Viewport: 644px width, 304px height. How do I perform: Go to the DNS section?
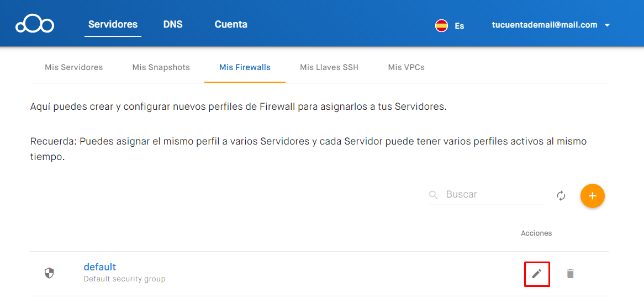(173, 24)
